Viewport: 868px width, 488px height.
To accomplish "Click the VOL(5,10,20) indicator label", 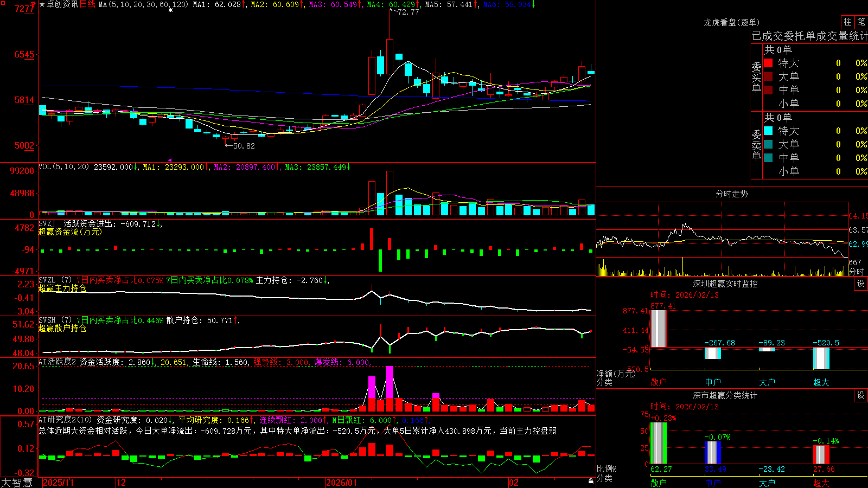I will click(x=63, y=167).
